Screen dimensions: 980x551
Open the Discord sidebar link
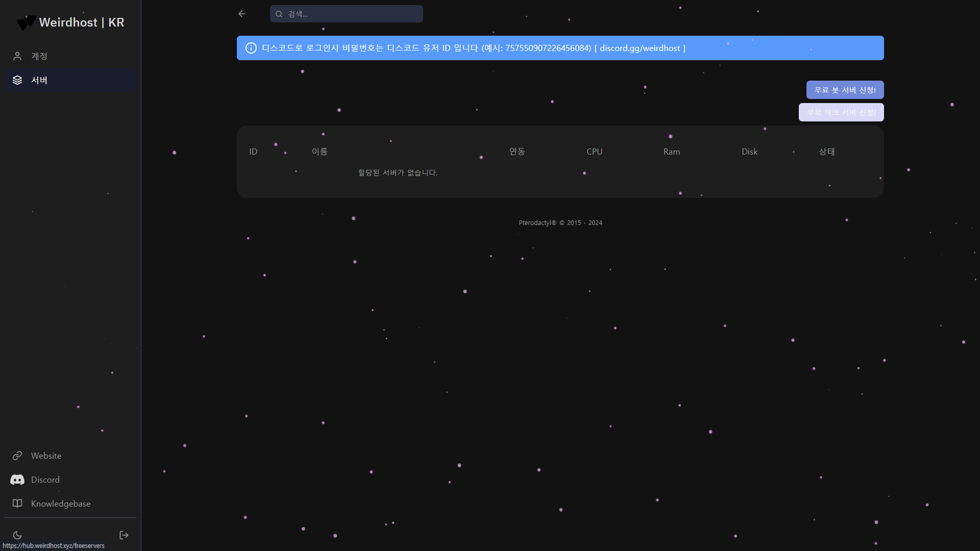tap(45, 480)
